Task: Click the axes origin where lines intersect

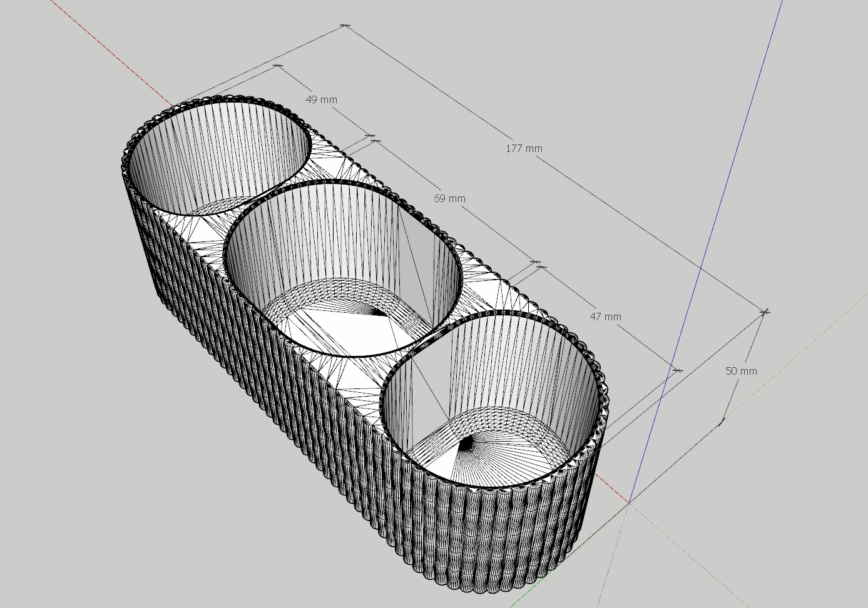Action: coord(628,502)
